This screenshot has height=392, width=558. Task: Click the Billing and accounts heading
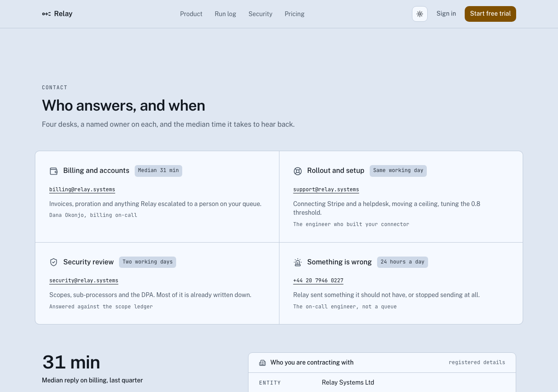click(x=96, y=171)
